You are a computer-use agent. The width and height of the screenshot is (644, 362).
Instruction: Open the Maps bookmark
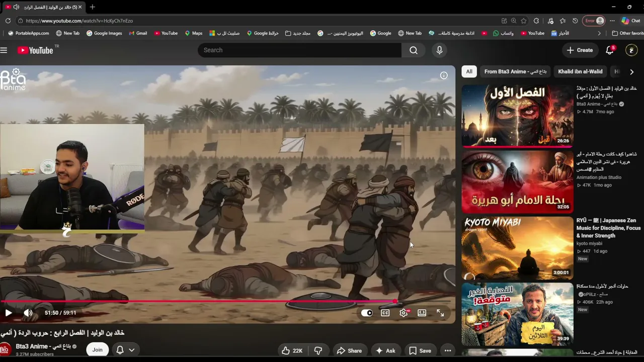pos(193,33)
